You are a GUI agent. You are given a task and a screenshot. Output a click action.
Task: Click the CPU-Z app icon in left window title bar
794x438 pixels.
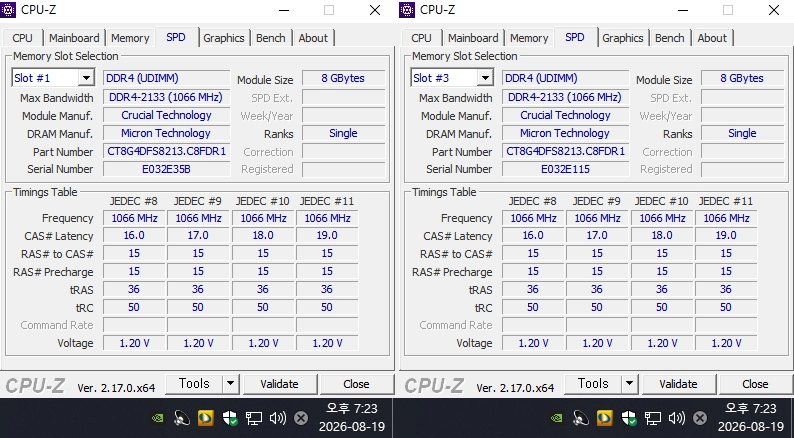pos(8,10)
